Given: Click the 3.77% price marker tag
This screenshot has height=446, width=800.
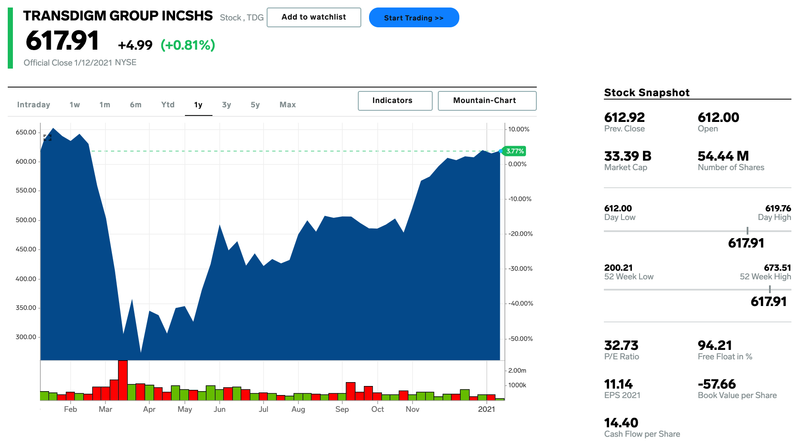Looking at the screenshot, I should point(514,151).
